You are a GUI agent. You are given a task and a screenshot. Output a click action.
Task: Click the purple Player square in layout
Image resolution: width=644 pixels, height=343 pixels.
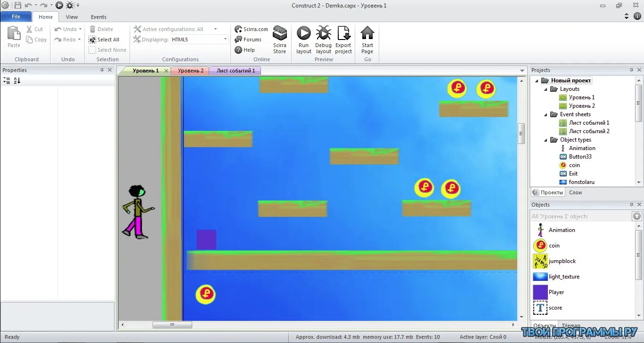coord(206,239)
